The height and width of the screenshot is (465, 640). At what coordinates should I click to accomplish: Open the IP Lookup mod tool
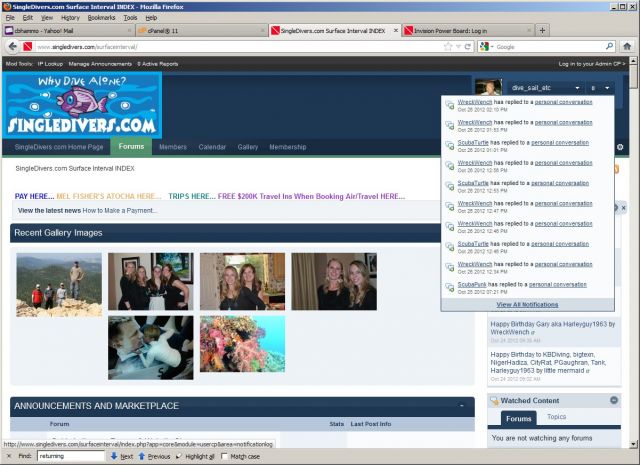50,64
